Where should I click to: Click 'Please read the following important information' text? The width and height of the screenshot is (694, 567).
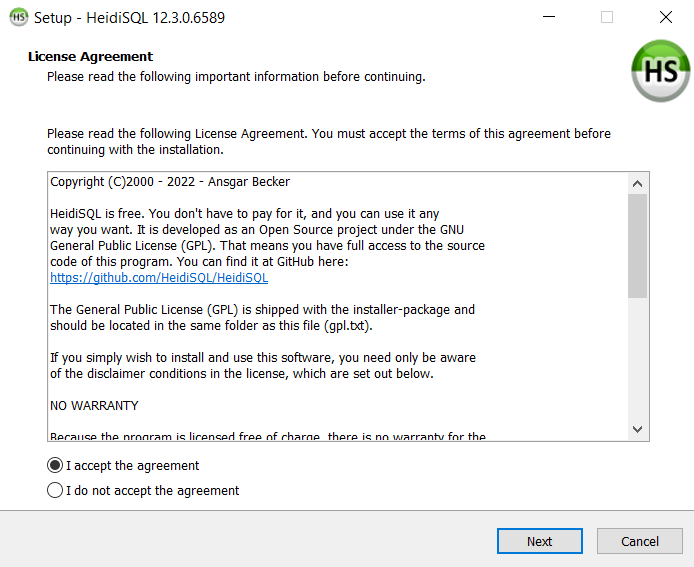[x=236, y=77]
